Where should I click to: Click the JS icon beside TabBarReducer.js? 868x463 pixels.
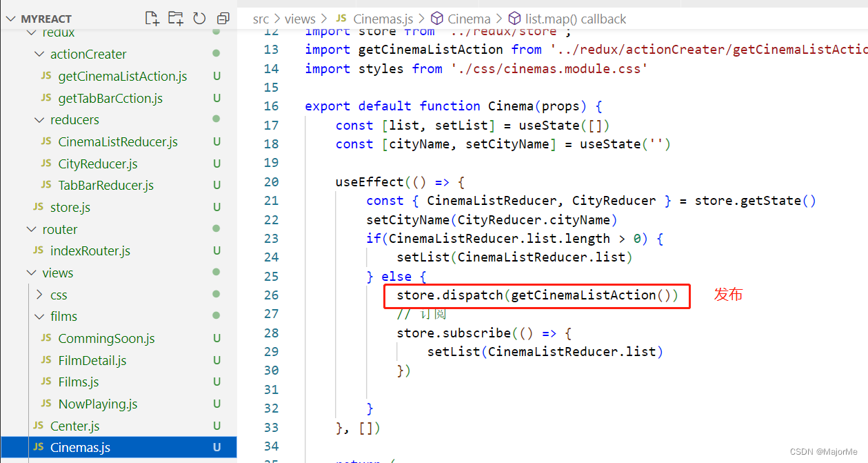(x=46, y=186)
